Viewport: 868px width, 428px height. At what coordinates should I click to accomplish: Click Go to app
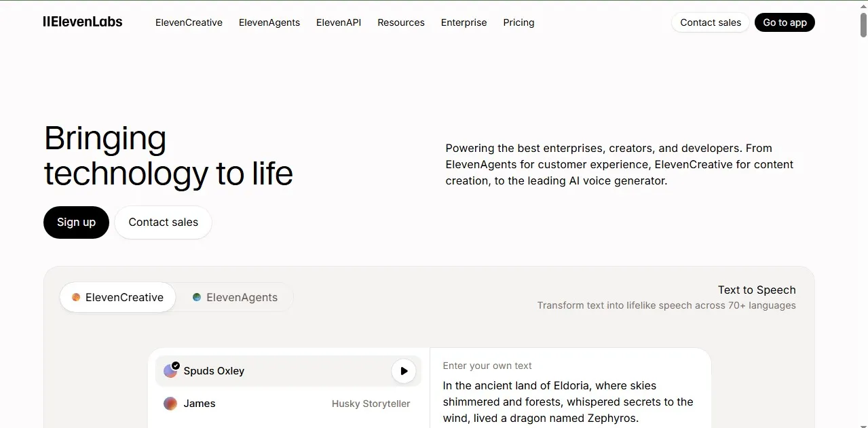784,22
